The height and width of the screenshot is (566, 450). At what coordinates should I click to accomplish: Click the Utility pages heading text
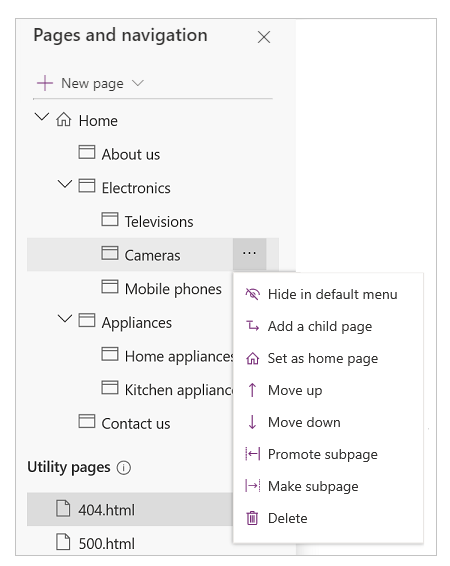pyautogui.click(x=69, y=467)
